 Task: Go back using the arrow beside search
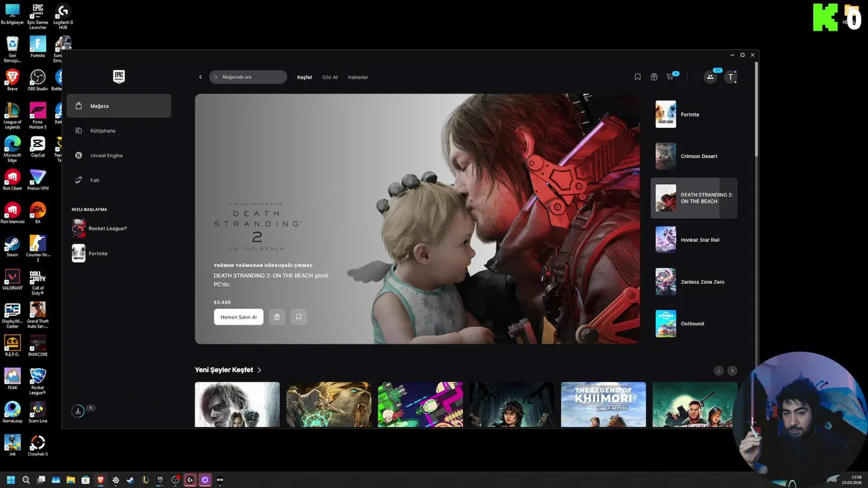pyautogui.click(x=200, y=77)
